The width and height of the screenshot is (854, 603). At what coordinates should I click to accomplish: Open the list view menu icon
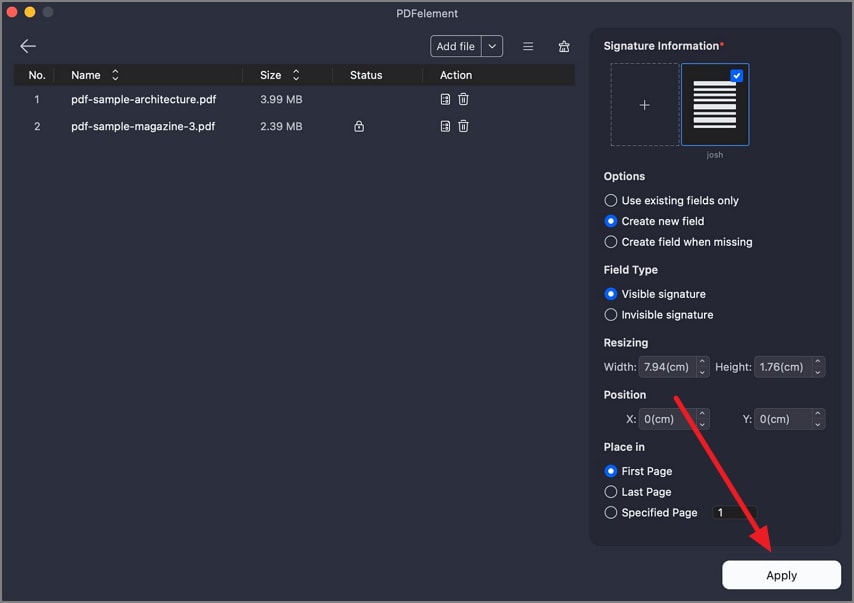pos(528,46)
